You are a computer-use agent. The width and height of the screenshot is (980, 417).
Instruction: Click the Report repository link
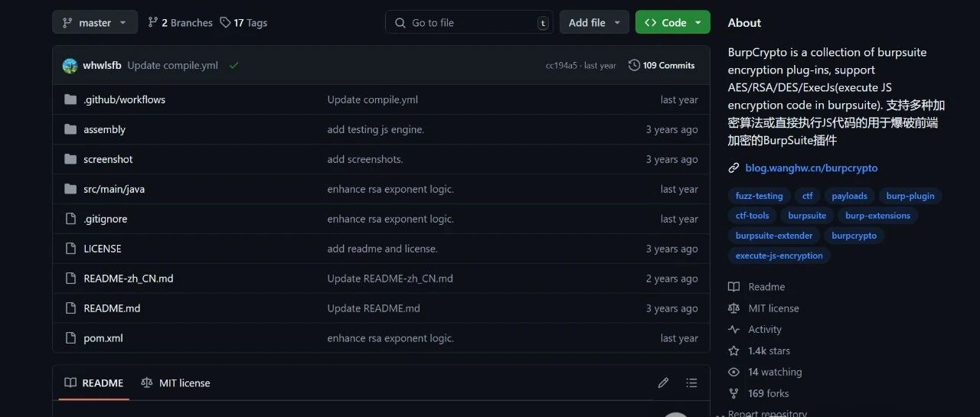(x=767, y=413)
